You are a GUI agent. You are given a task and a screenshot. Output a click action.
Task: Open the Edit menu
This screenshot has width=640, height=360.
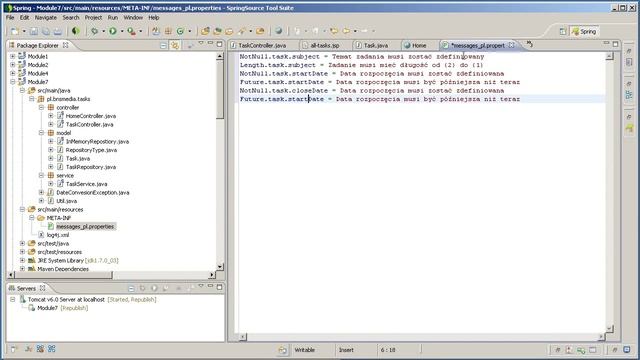24,18
